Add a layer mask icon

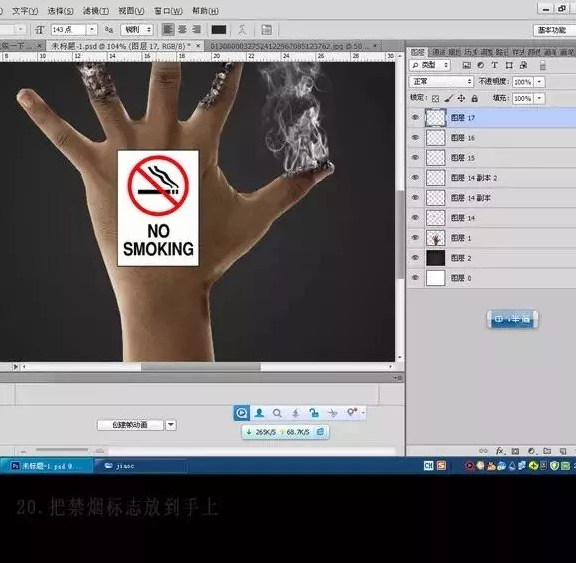point(515,451)
